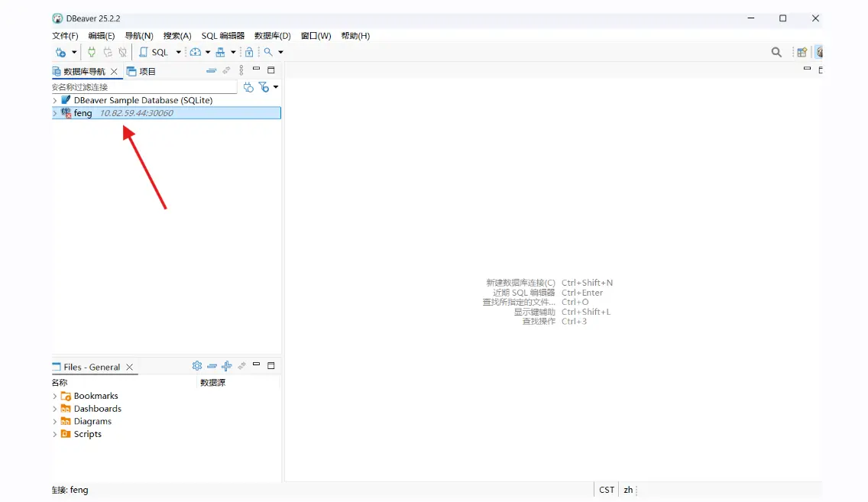Toggle the connection filter funnel icon

click(263, 87)
